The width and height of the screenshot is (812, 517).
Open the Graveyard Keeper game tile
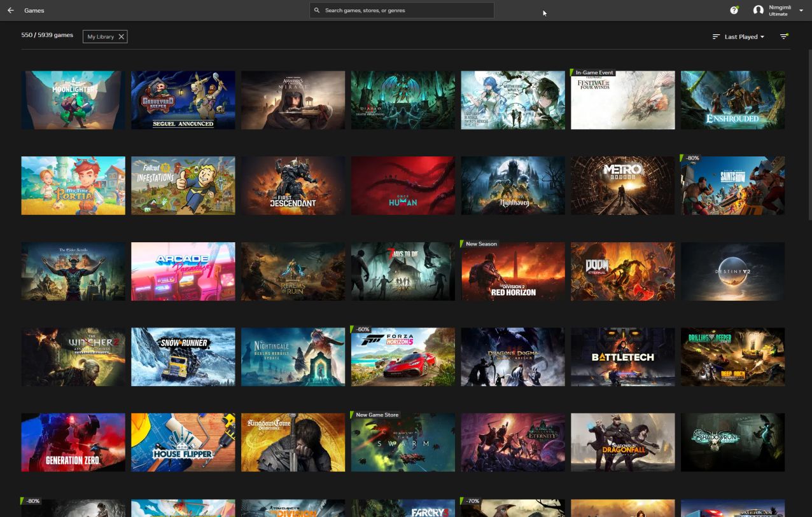pyautogui.click(x=183, y=100)
